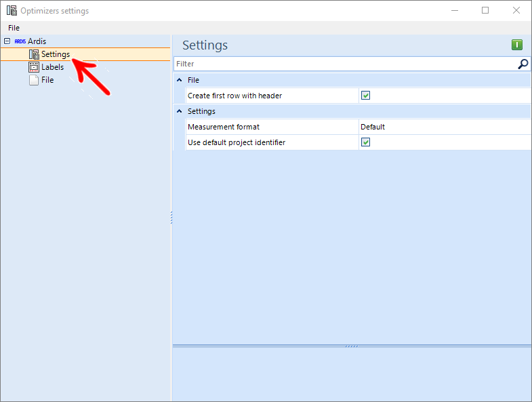Select the Measurement format label
The width and height of the screenshot is (532, 402).
click(223, 127)
